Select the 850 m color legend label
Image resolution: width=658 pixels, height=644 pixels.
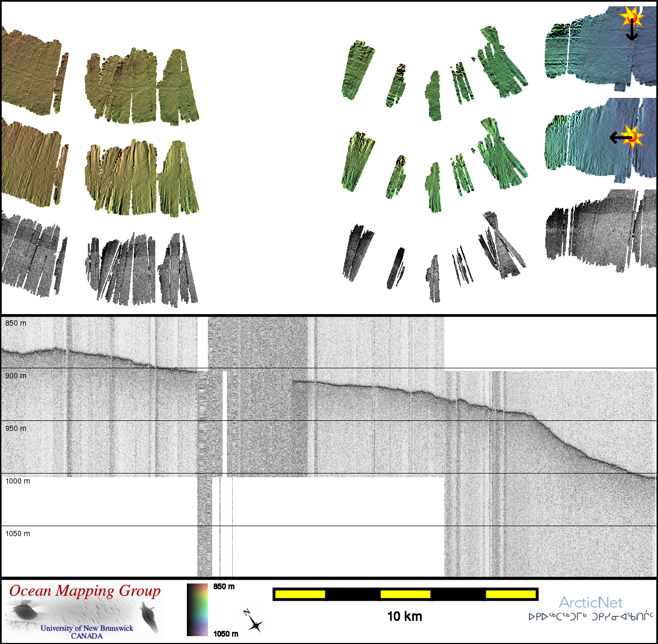pos(224,587)
